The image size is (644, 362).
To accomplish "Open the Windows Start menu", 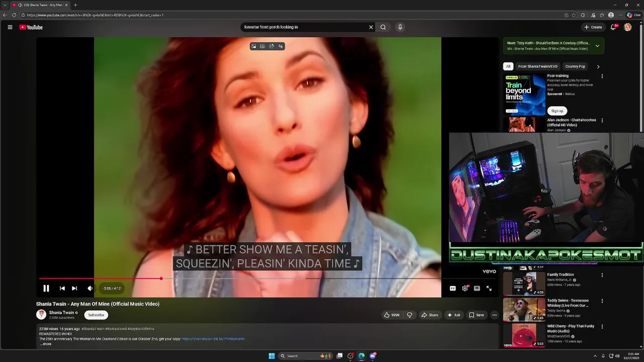I will coord(272,356).
